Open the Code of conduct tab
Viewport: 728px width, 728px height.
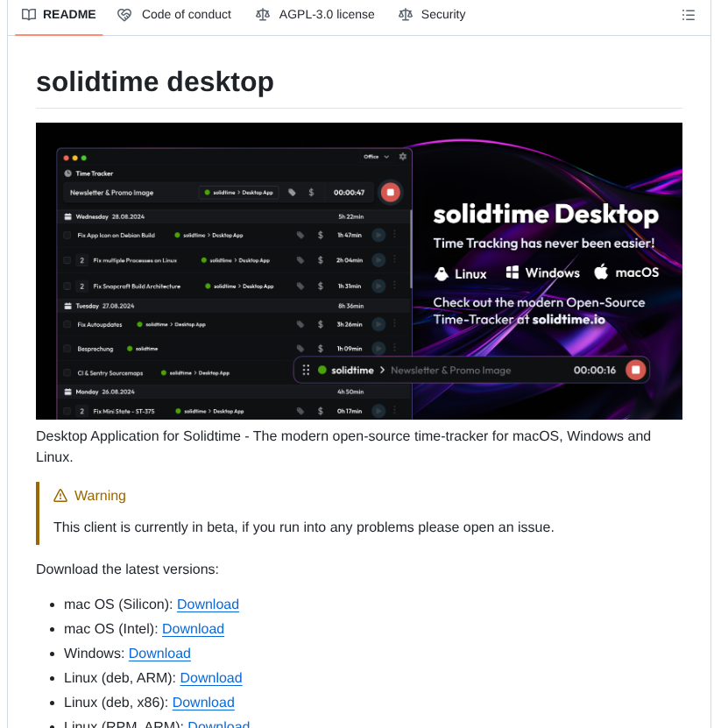pos(186,14)
